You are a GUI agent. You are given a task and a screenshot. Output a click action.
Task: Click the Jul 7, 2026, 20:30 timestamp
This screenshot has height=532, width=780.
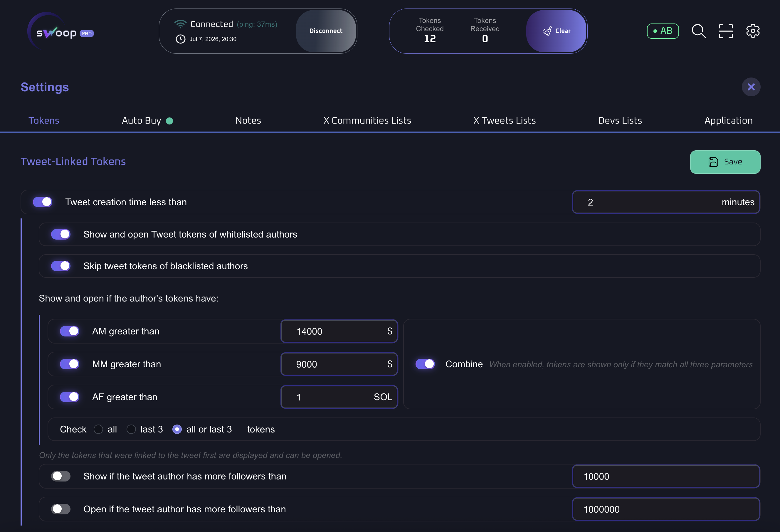[213, 39]
